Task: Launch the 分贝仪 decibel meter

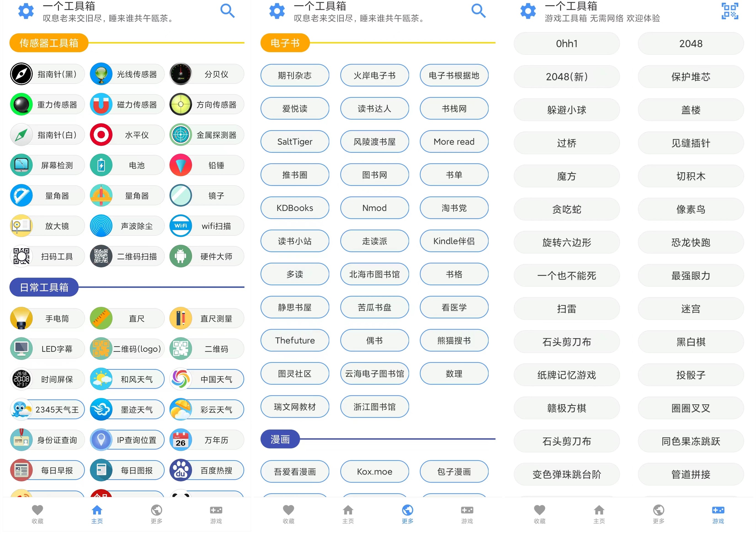Action: coord(206,74)
